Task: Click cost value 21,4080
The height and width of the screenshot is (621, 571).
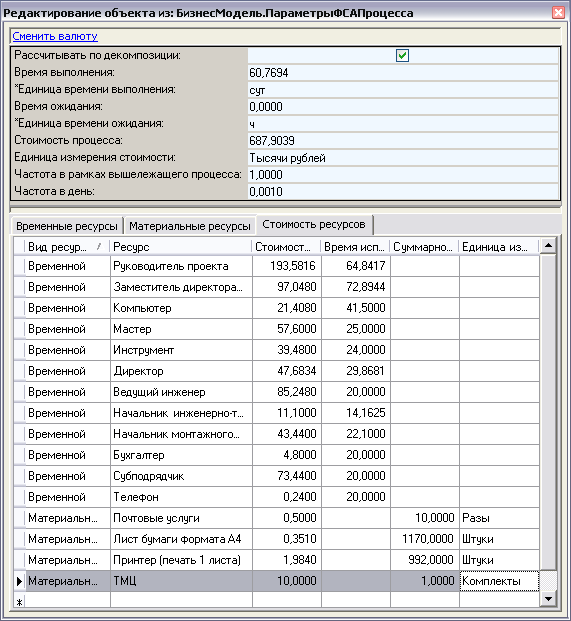Action: tap(287, 308)
